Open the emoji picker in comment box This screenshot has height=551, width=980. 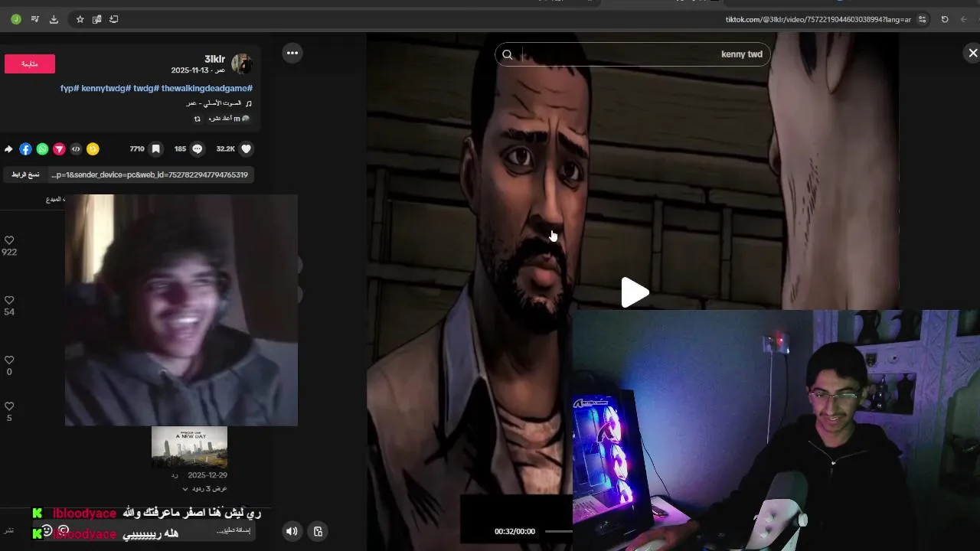tap(47, 530)
